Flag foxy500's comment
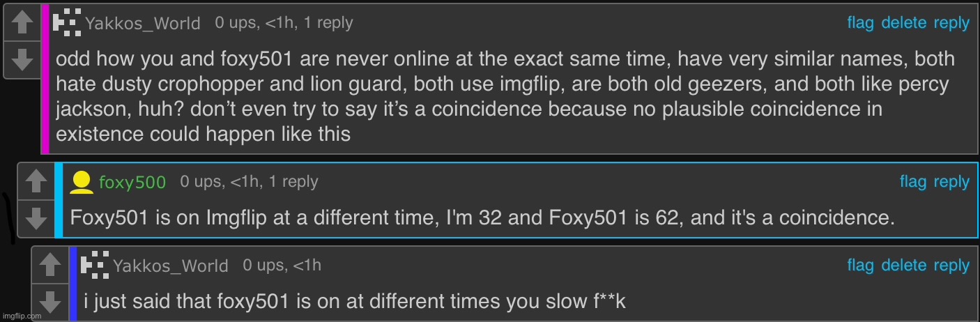Screen dimensions: 980x322 tap(913, 182)
